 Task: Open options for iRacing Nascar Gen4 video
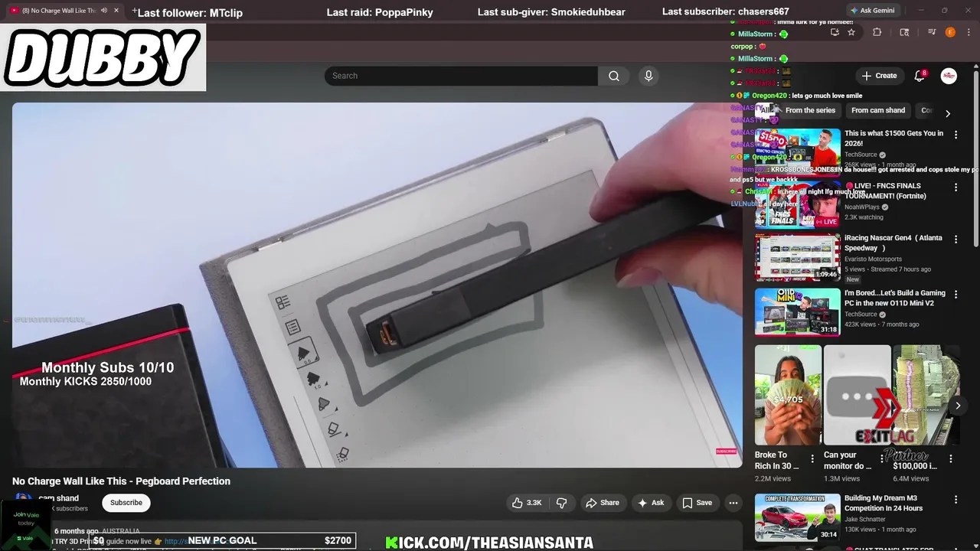[955, 240]
